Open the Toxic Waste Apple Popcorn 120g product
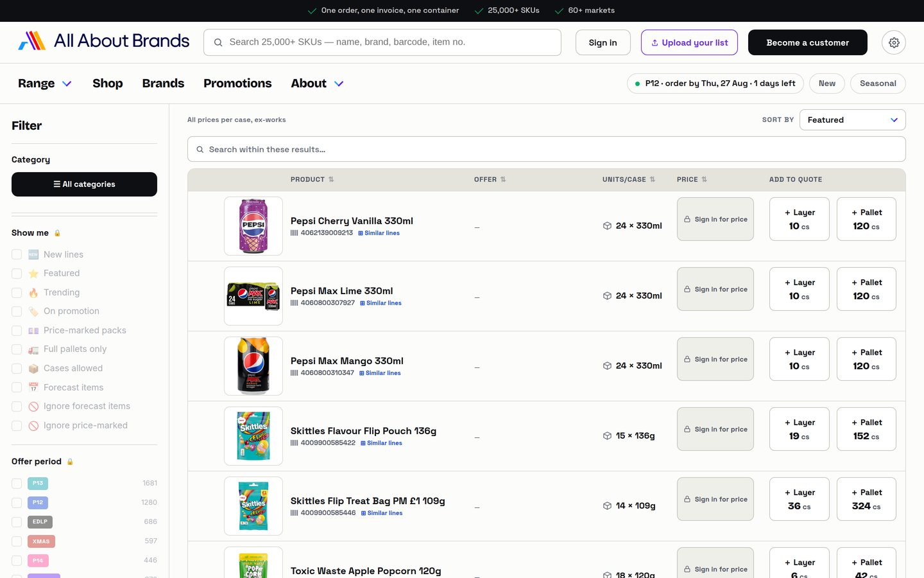This screenshot has width=924, height=578. (x=366, y=571)
